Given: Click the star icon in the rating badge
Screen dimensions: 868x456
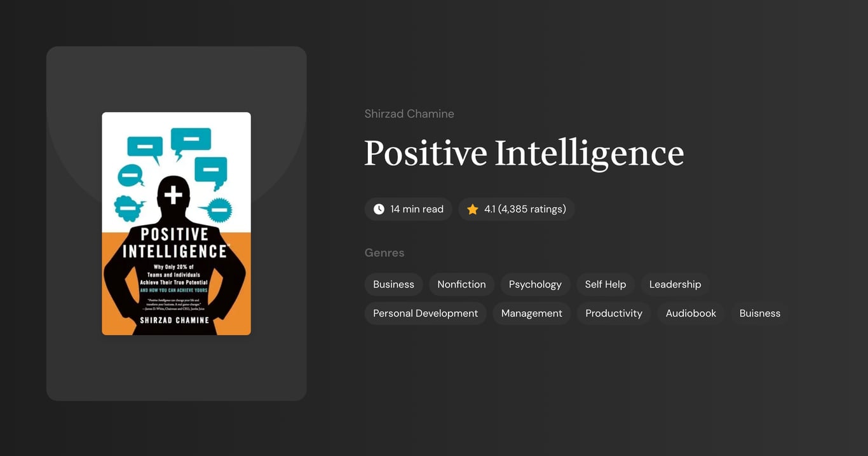Looking at the screenshot, I should pos(472,209).
